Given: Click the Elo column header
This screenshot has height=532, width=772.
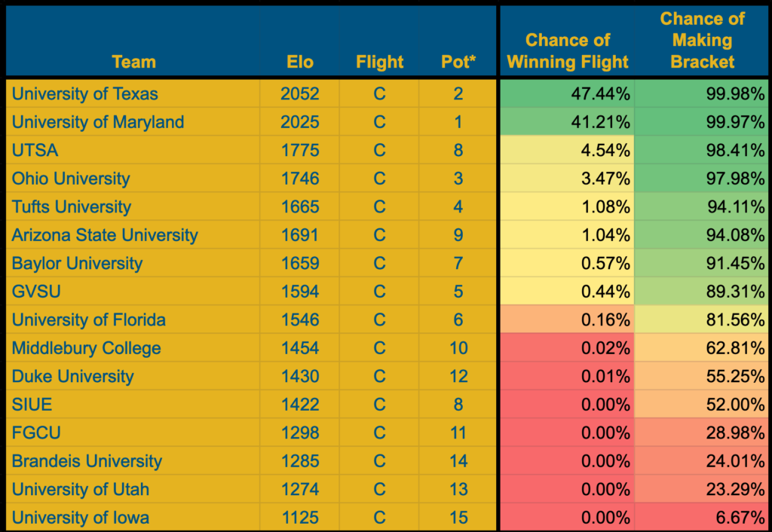Looking at the screenshot, I should pyautogui.click(x=300, y=62).
